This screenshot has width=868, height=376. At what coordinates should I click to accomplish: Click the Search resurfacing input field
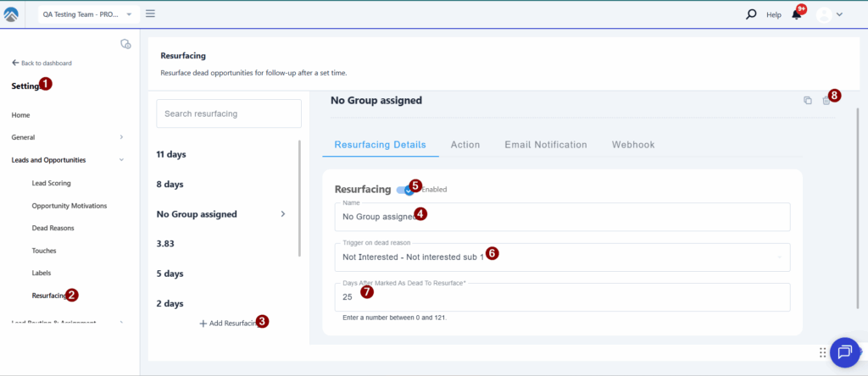(x=228, y=113)
